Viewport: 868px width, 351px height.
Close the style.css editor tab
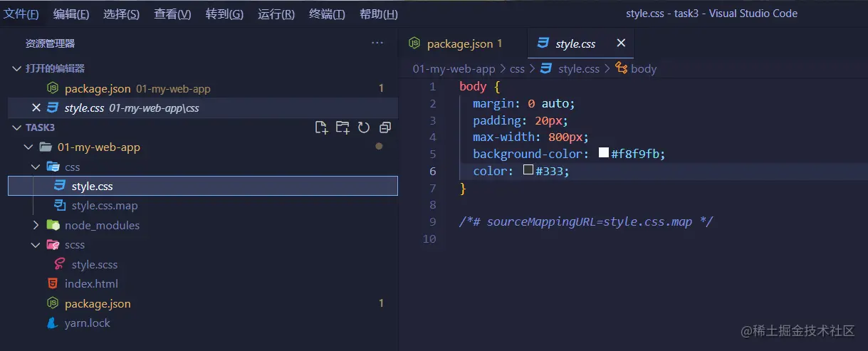coord(621,43)
